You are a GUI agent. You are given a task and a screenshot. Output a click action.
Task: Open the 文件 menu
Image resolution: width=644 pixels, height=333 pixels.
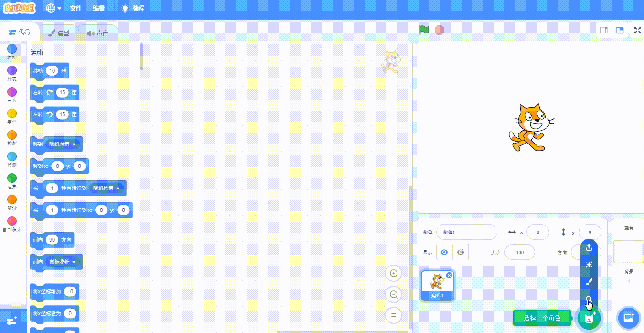click(x=76, y=8)
